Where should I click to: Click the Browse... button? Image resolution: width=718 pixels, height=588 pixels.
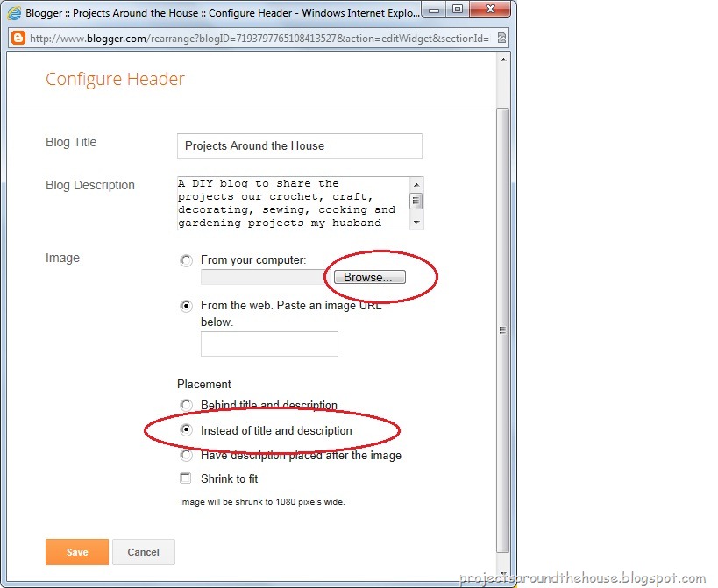(x=370, y=277)
